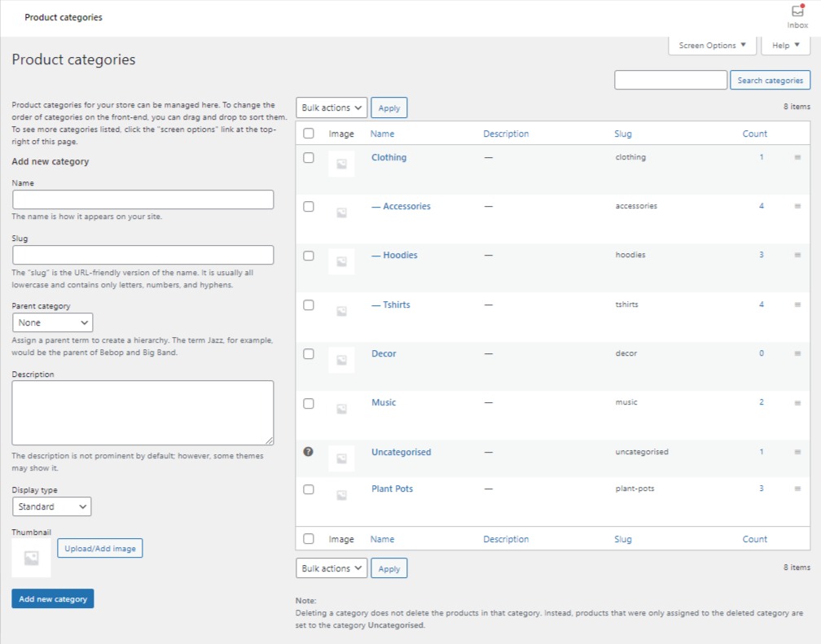Select all categories with the header checkbox
The width and height of the screenshot is (821, 644).
[309, 133]
